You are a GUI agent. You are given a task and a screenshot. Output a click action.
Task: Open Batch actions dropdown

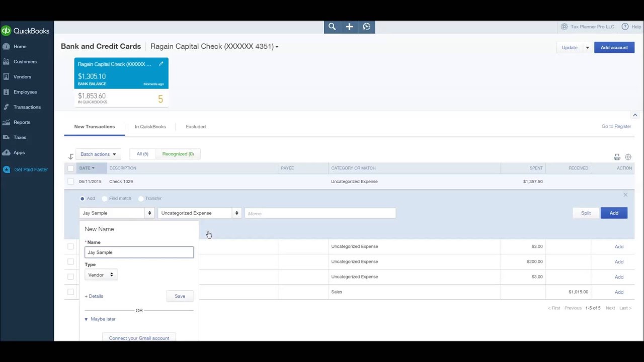click(98, 154)
